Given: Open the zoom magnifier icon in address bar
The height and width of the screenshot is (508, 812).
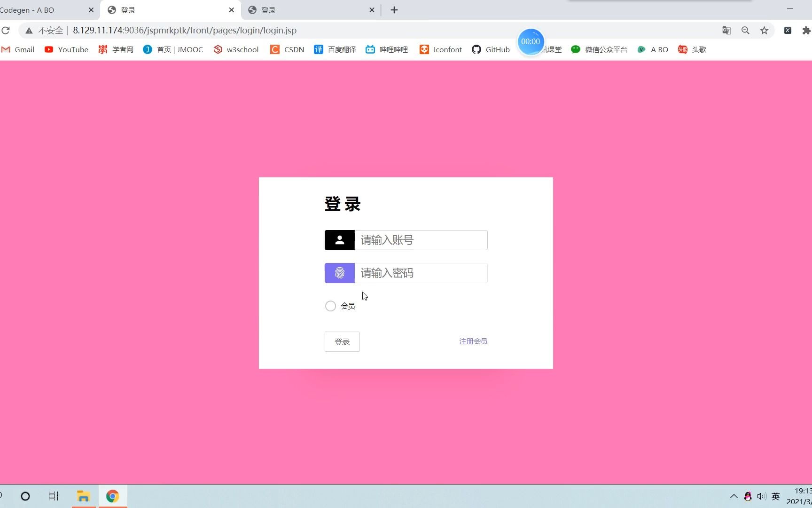Looking at the screenshot, I should tap(745, 31).
